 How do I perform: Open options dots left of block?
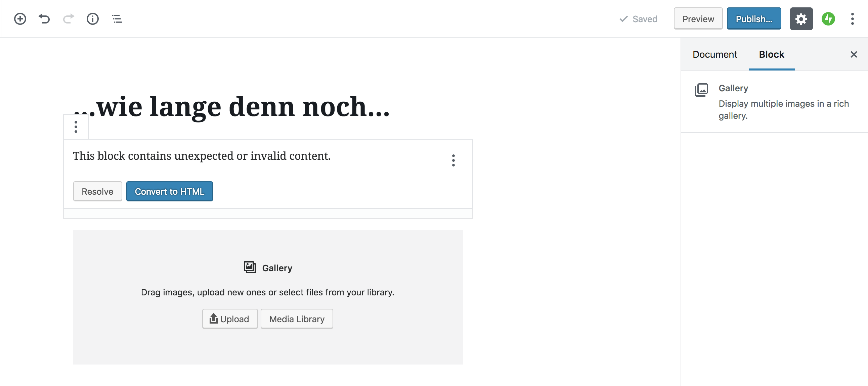pos(76,127)
